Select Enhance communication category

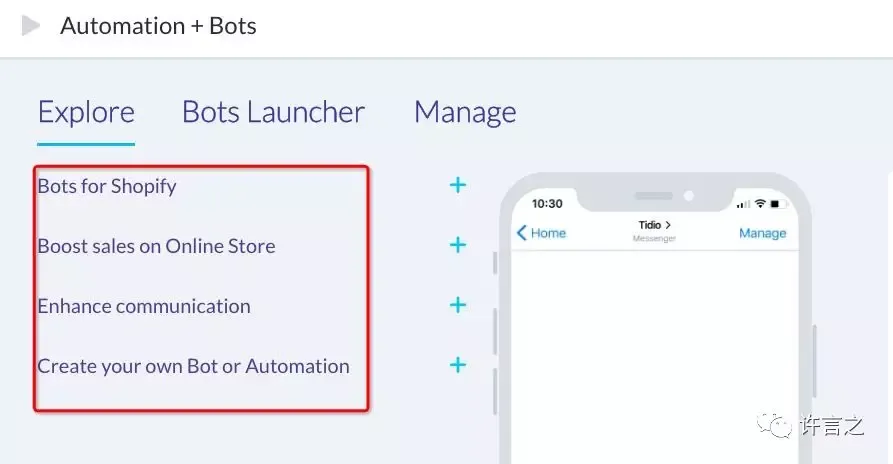pos(144,306)
